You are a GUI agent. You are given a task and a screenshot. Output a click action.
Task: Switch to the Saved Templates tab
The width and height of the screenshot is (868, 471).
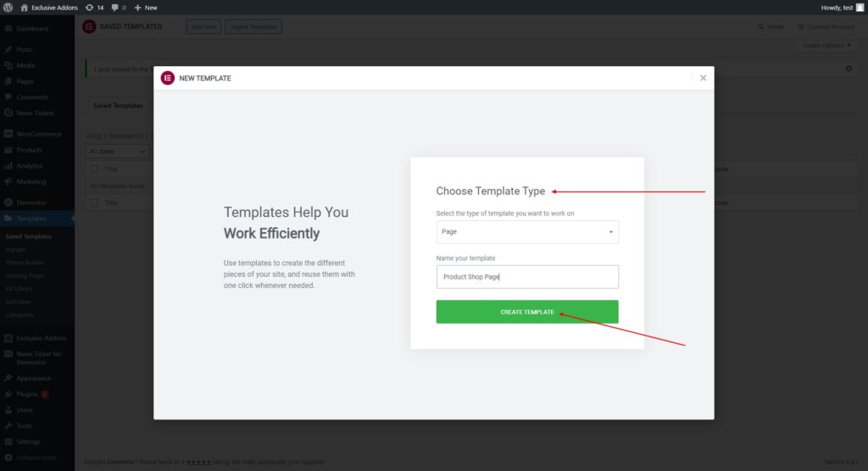click(x=118, y=106)
